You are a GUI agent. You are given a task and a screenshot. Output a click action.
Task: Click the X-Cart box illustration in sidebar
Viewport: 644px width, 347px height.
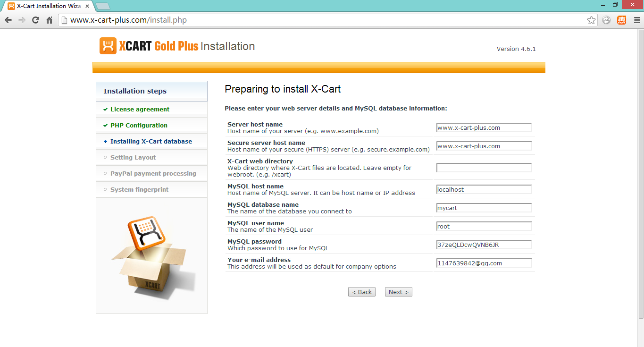coord(151,256)
